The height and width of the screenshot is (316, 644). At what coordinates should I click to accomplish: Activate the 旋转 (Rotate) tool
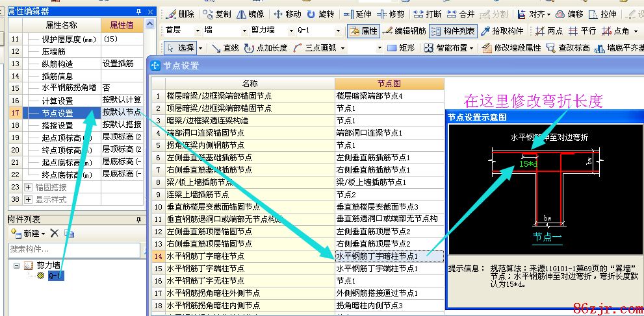pyautogui.click(x=321, y=14)
